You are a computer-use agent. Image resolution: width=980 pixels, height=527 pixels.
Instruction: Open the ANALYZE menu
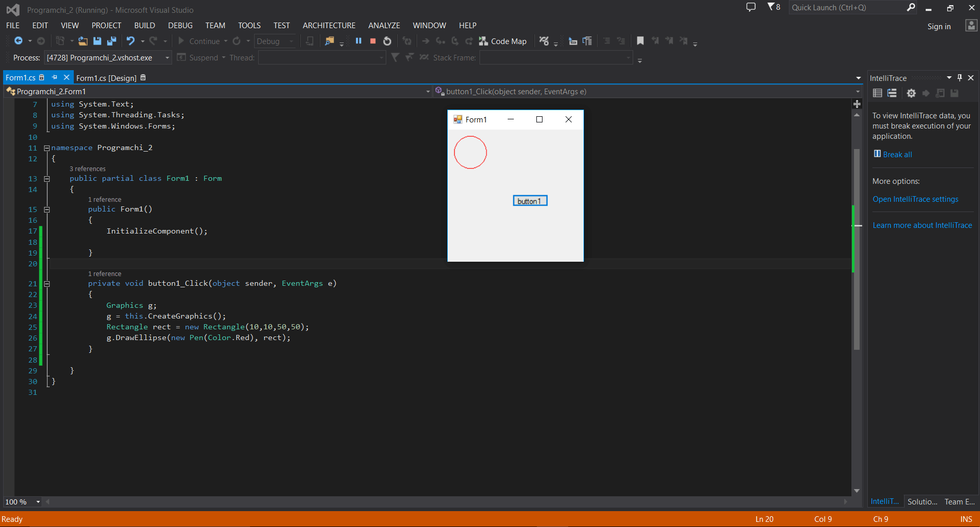(x=384, y=25)
